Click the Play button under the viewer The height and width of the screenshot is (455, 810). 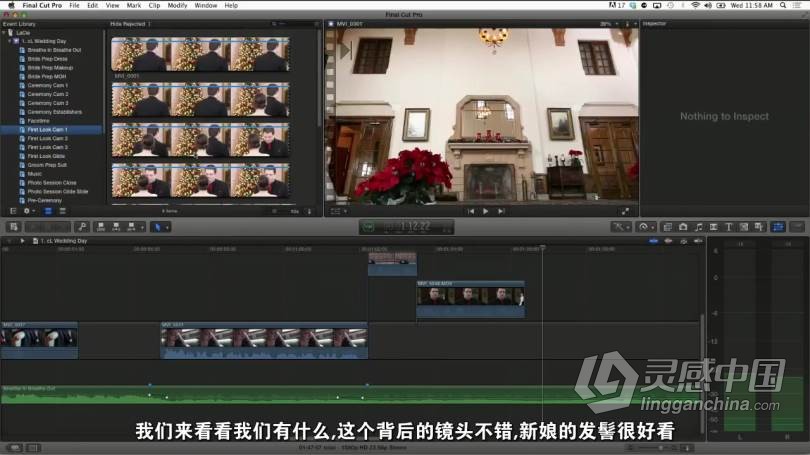point(486,211)
